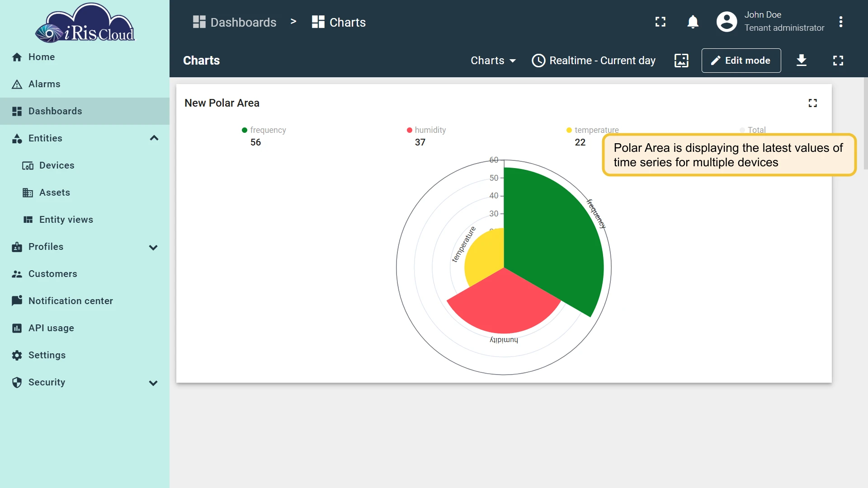Click the Edit mode button

pyautogui.click(x=741, y=61)
